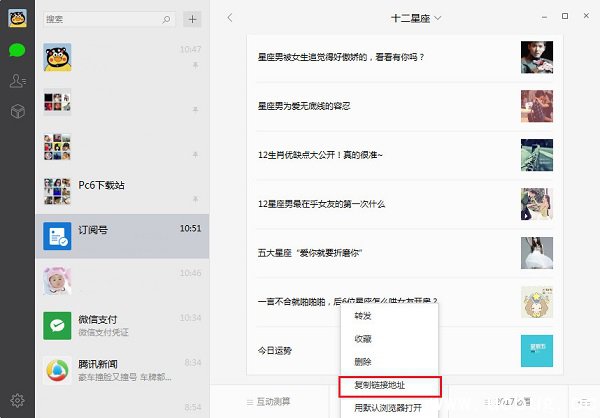Viewport: 600px width, 418px height.
Task: Switch to the green Chats bubble icon
Action: pyautogui.click(x=17, y=50)
